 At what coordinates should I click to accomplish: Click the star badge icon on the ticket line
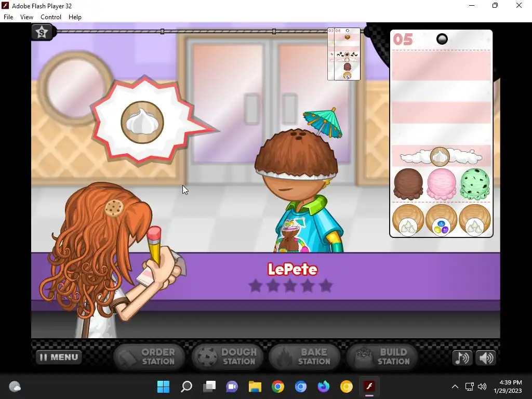pos(42,33)
